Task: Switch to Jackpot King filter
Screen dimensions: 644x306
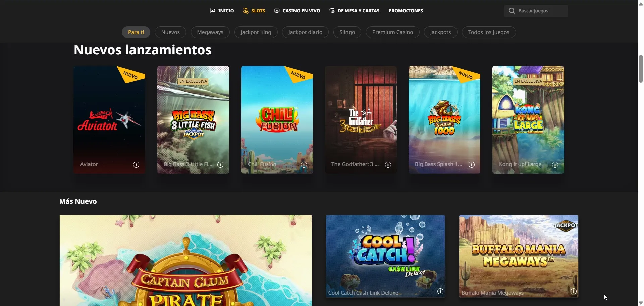Action: pos(256,32)
